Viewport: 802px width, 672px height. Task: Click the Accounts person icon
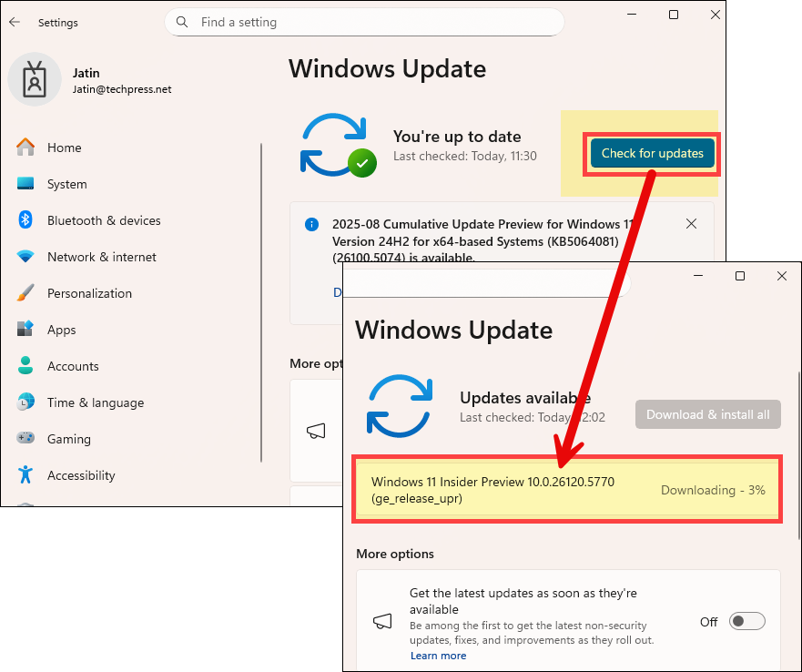(x=25, y=365)
